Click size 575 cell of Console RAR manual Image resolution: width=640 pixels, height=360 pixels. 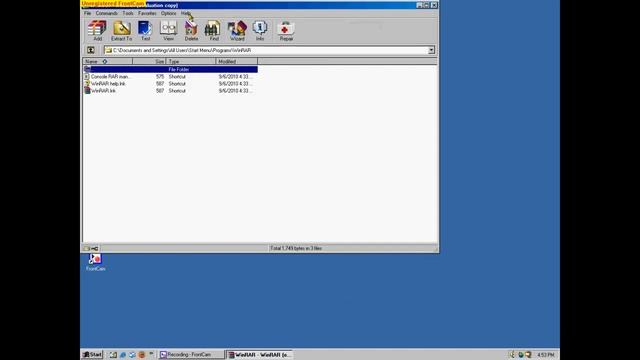coord(160,77)
